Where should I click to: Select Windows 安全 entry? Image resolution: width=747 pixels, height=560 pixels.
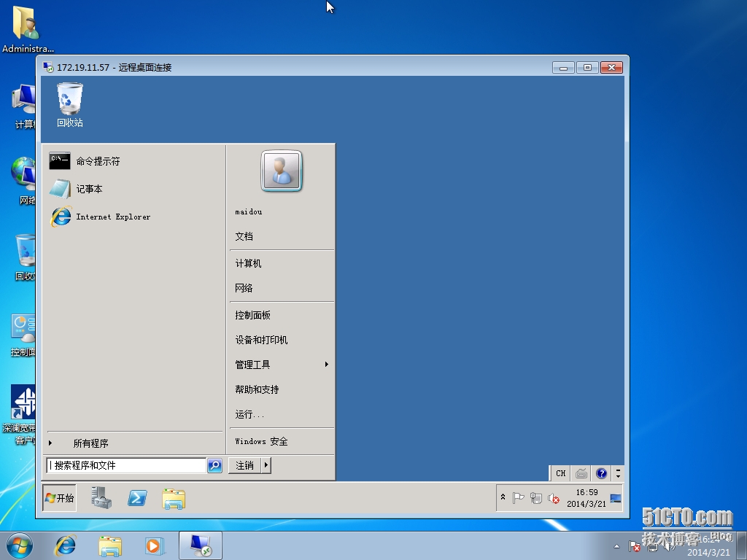pyautogui.click(x=261, y=441)
